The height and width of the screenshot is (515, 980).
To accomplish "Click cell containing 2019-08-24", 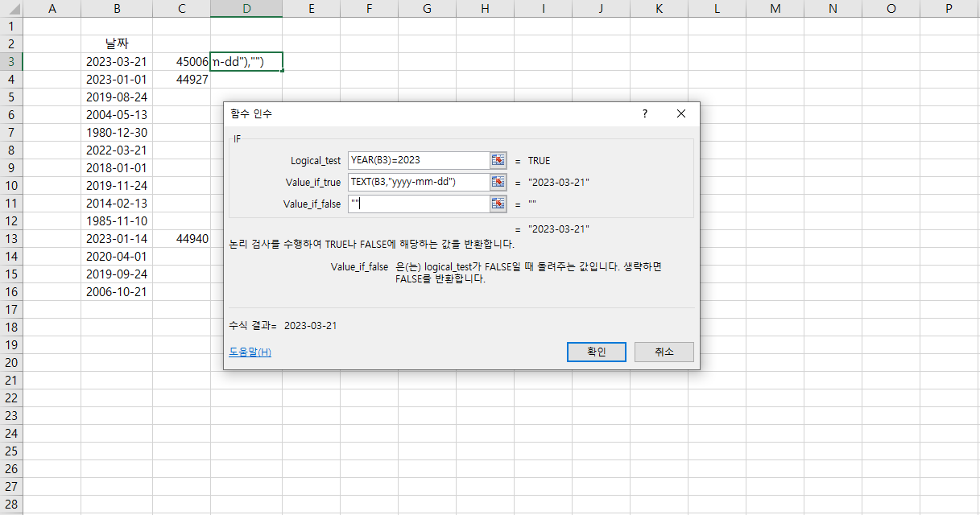I will pos(117,97).
